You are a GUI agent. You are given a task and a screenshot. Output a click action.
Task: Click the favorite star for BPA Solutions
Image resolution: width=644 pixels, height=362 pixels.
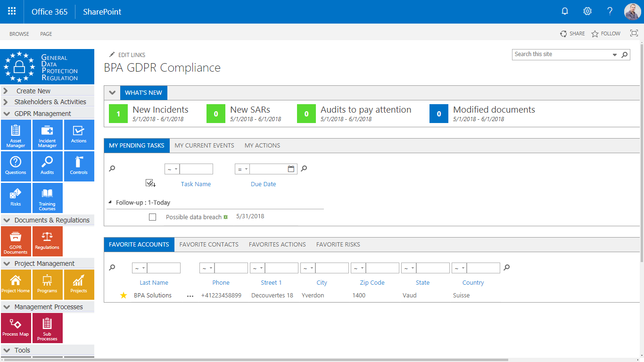[x=124, y=296]
